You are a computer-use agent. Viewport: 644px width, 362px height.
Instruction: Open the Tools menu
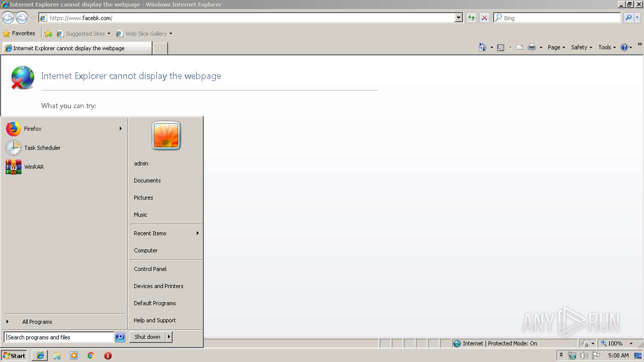click(607, 47)
